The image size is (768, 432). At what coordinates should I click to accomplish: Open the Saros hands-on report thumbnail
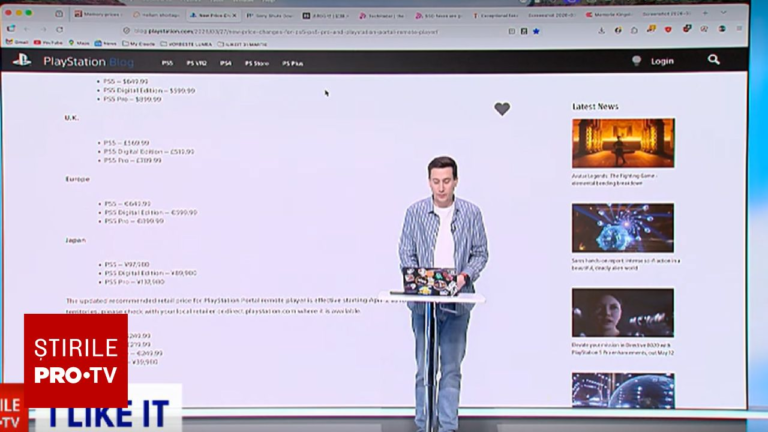click(623, 228)
